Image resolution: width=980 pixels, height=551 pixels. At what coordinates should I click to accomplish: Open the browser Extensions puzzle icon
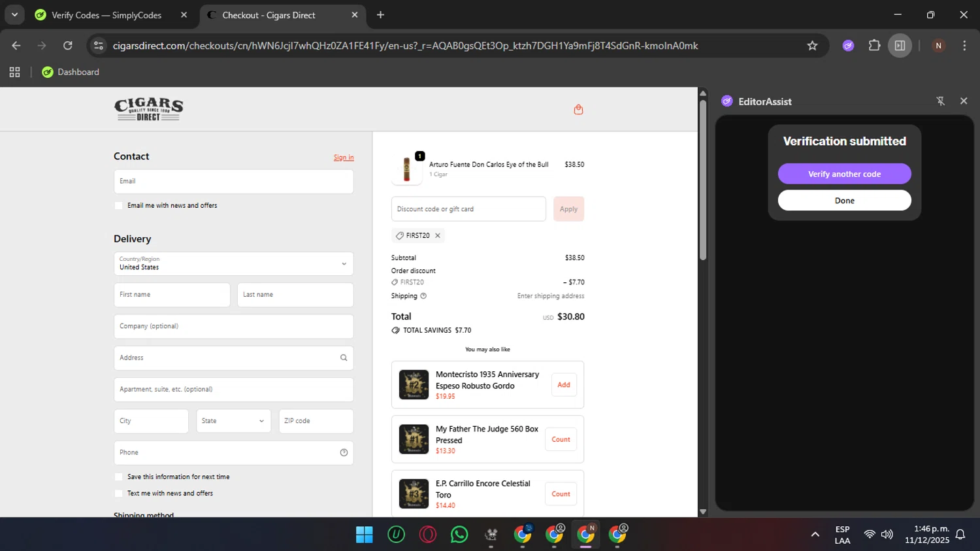click(874, 46)
